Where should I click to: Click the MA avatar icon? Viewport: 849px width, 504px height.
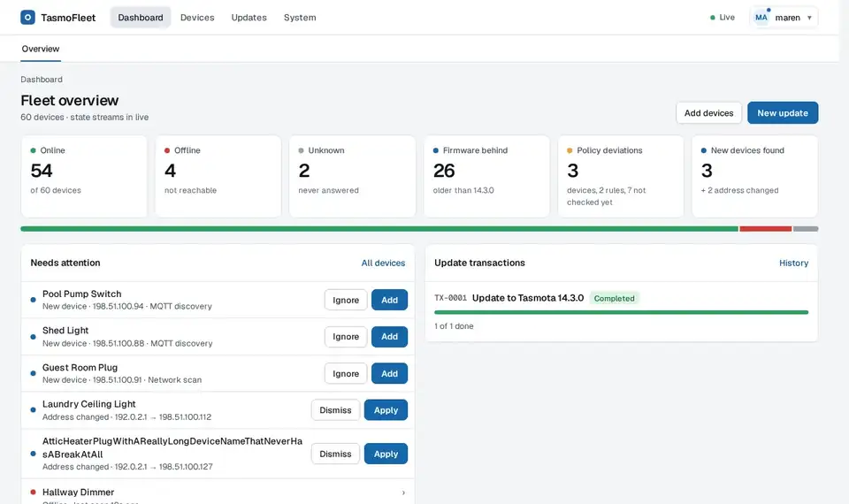(761, 18)
